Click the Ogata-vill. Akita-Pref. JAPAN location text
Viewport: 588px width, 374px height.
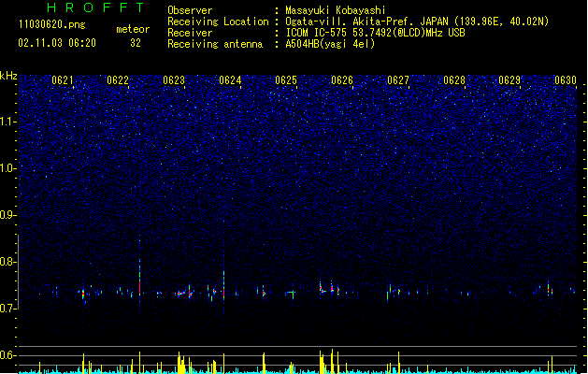coord(417,22)
